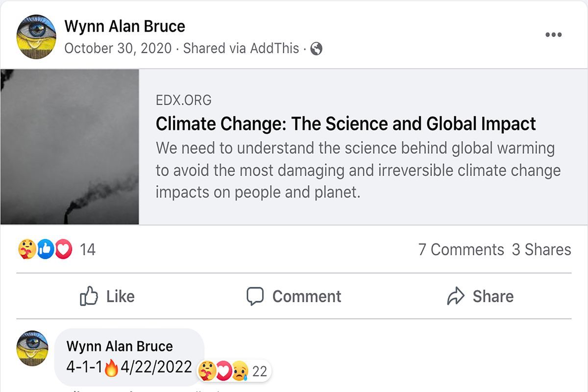Click the blue like reaction icon
This screenshot has width=588, height=392.
45,250
